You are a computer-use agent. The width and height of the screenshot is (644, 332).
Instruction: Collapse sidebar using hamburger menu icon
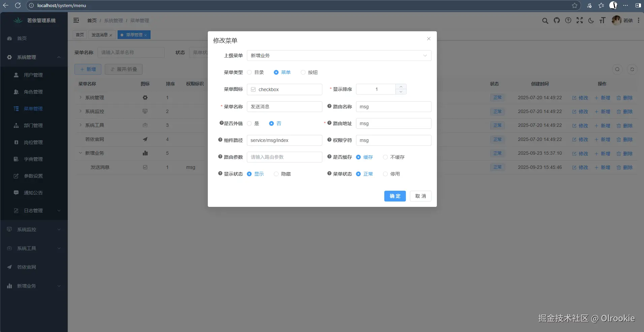(x=76, y=20)
